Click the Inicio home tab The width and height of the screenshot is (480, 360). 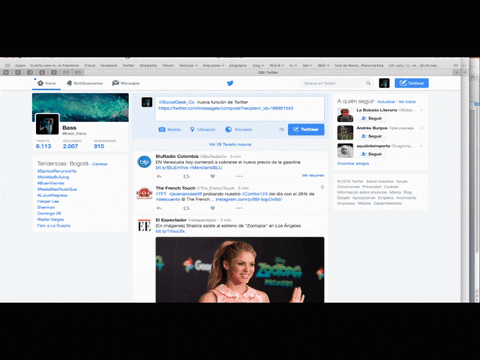pyautogui.click(x=47, y=83)
